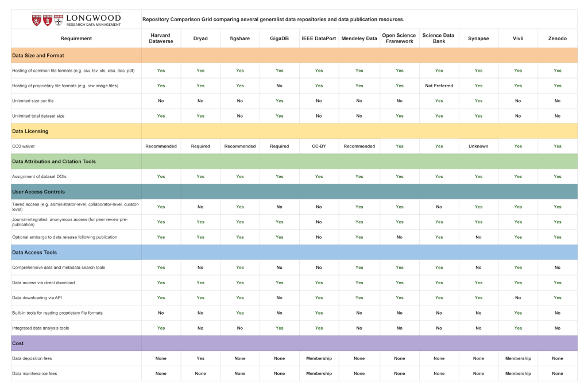The height and width of the screenshot is (391, 588).
Task: Select the Zenodo column header
Action: point(557,38)
